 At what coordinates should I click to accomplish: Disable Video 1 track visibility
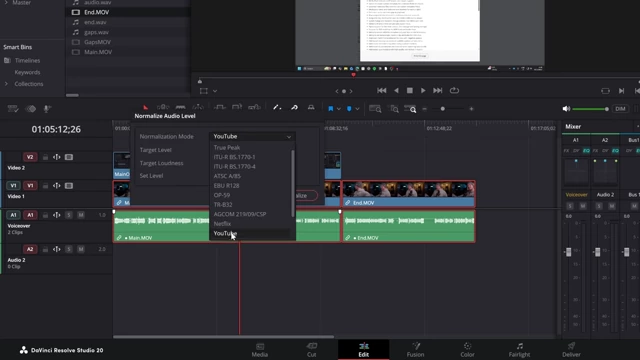[69, 186]
